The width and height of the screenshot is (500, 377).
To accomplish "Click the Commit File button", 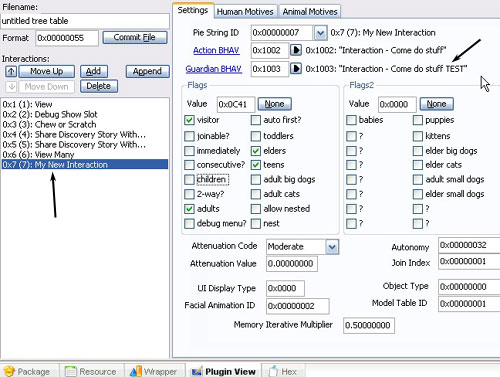I will (135, 37).
